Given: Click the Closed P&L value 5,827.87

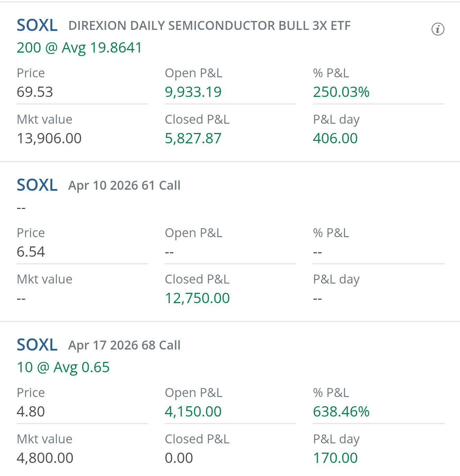Looking at the screenshot, I should click(x=193, y=139).
